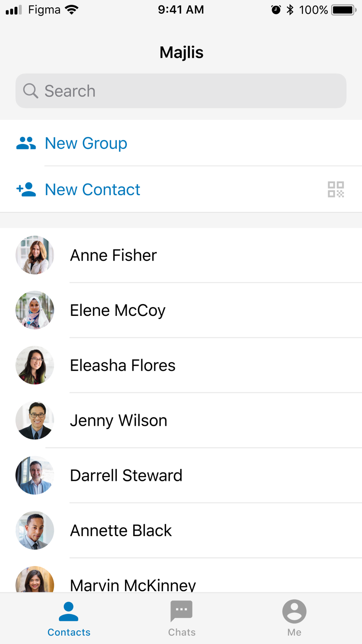Screen dimensions: 362x644
Task: Open Anne Fisher's avatar photo
Action: coord(35,255)
